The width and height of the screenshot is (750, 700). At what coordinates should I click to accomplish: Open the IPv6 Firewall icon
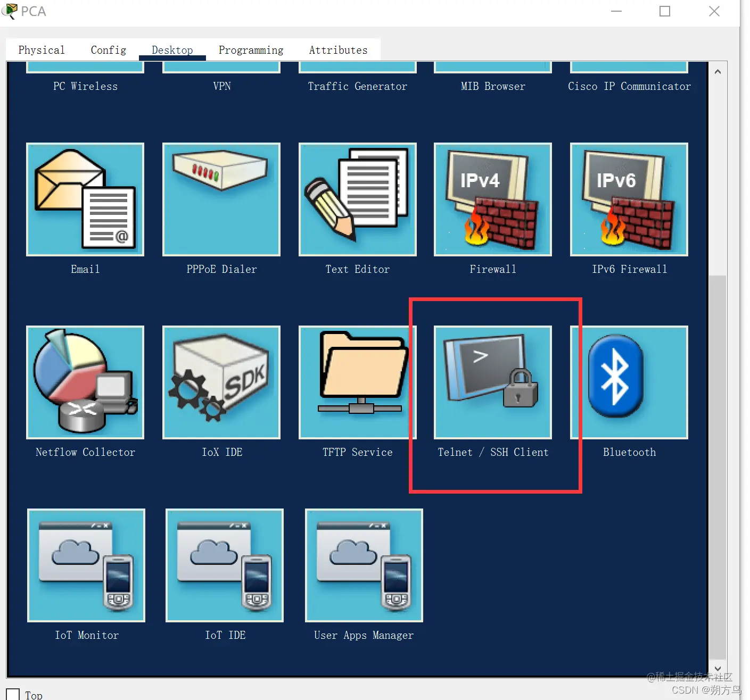[629, 199]
